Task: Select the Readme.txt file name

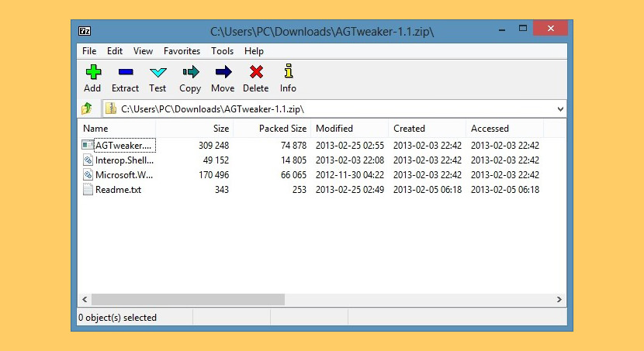Action: coord(118,189)
